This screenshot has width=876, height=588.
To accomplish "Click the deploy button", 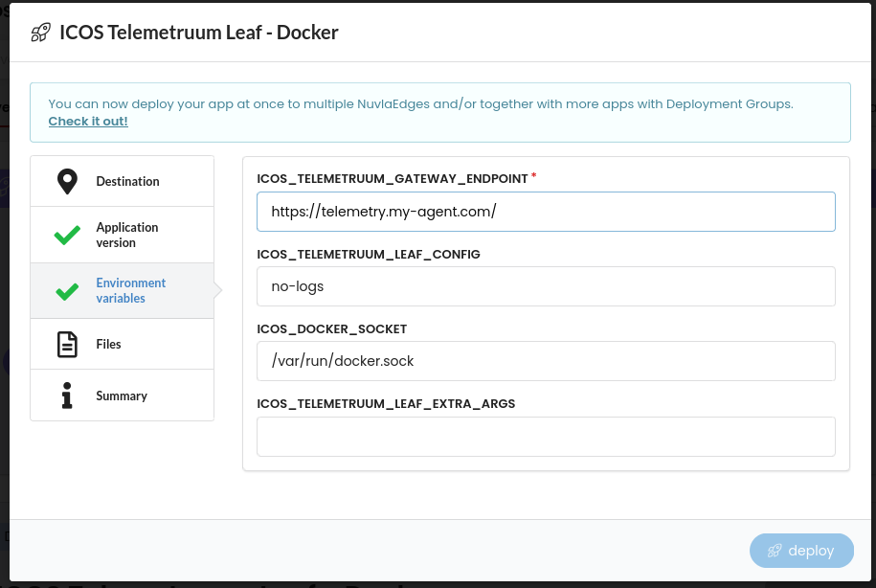I will (x=801, y=551).
